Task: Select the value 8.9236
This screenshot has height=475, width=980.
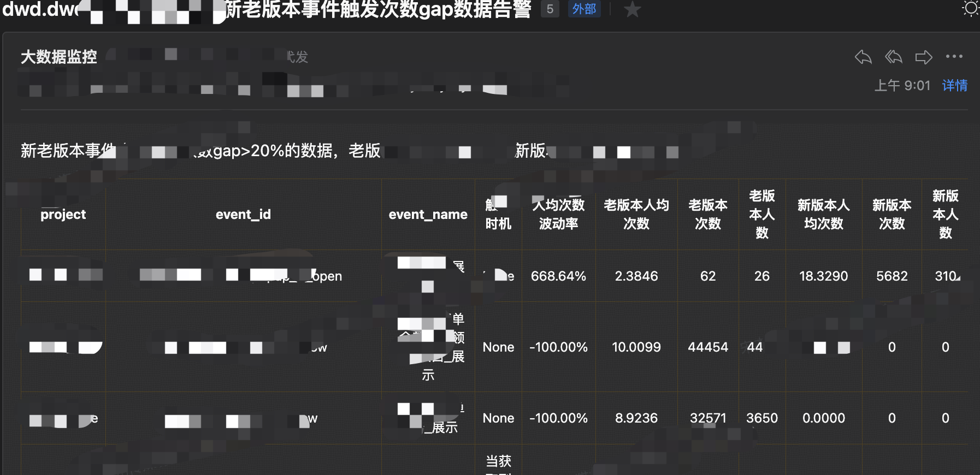Action: click(636, 418)
